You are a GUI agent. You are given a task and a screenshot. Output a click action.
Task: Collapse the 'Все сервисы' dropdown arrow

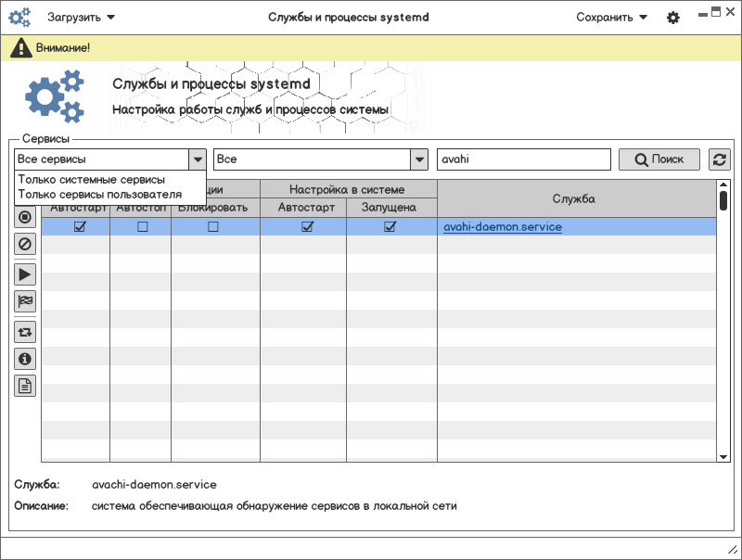(197, 159)
